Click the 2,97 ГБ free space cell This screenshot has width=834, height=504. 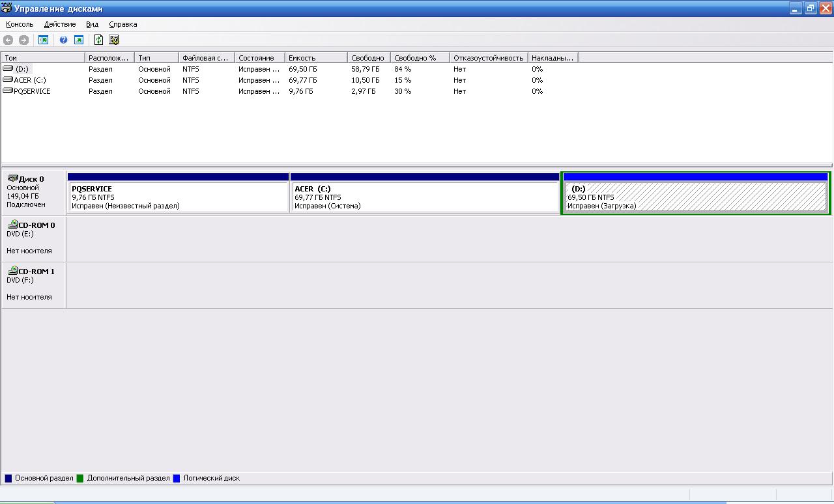[364, 91]
